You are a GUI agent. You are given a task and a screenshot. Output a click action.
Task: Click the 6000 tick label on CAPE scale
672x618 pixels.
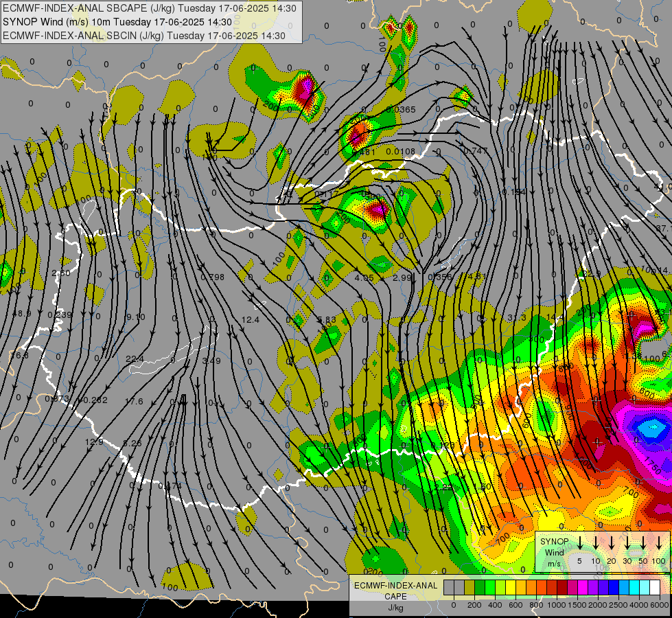tap(660, 605)
